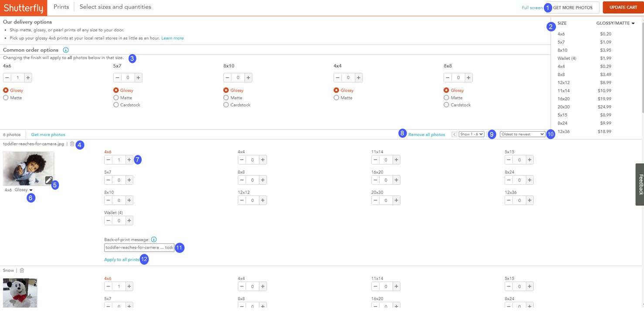Delete toddler-reaches-for-camera.jpg with trash icon

click(x=72, y=144)
